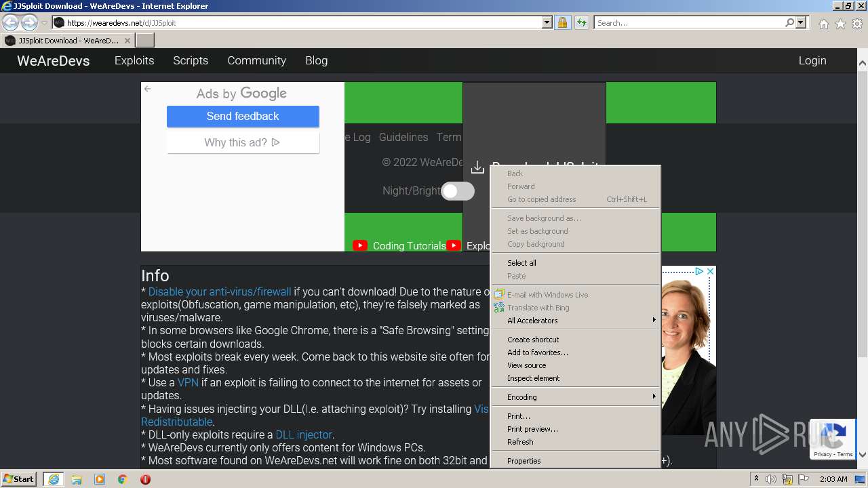Screen dimensions: 868x488
Task: Open a new blank tab
Action: (x=145, y=41)
